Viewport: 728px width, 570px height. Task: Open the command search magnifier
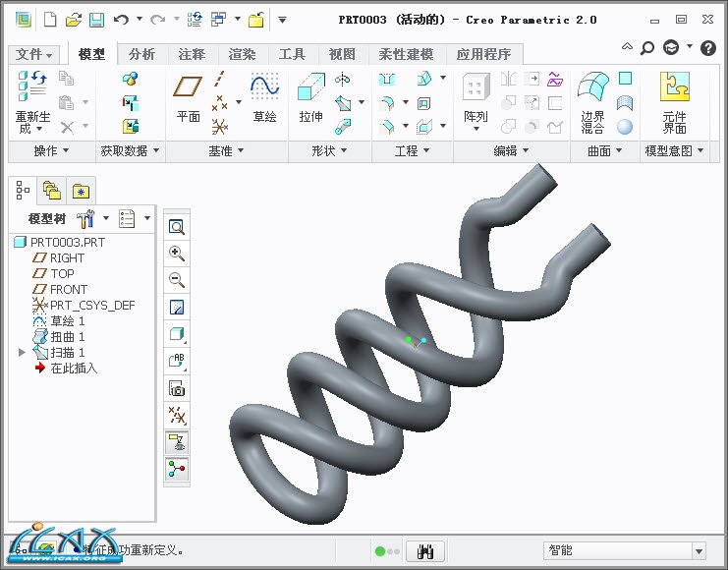(x=646, y=48)
